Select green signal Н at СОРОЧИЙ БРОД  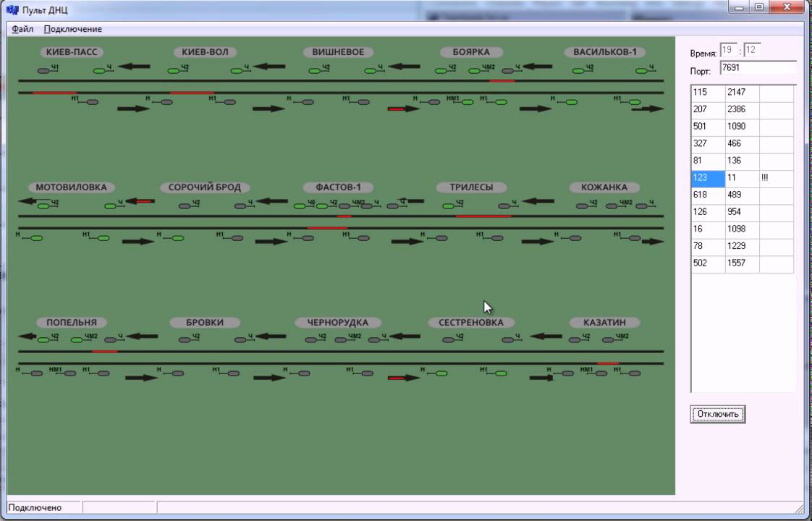click(177, 238)
